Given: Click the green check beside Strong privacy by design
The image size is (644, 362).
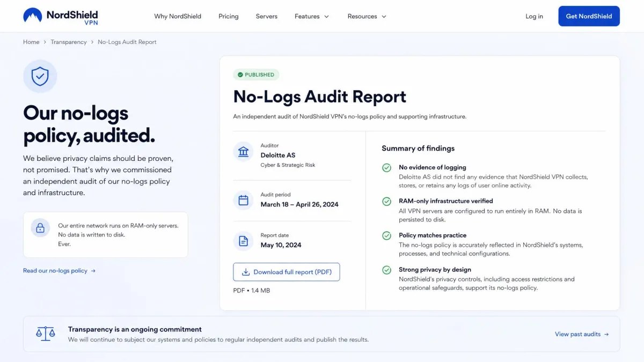Looking at the screenshot, I should click(386, 270).
